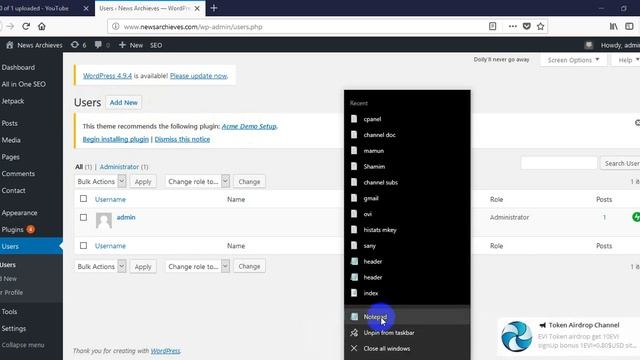Tick the select-all checkbox in table header
This screenshot has width=640, height=360.
coord(83,199)
